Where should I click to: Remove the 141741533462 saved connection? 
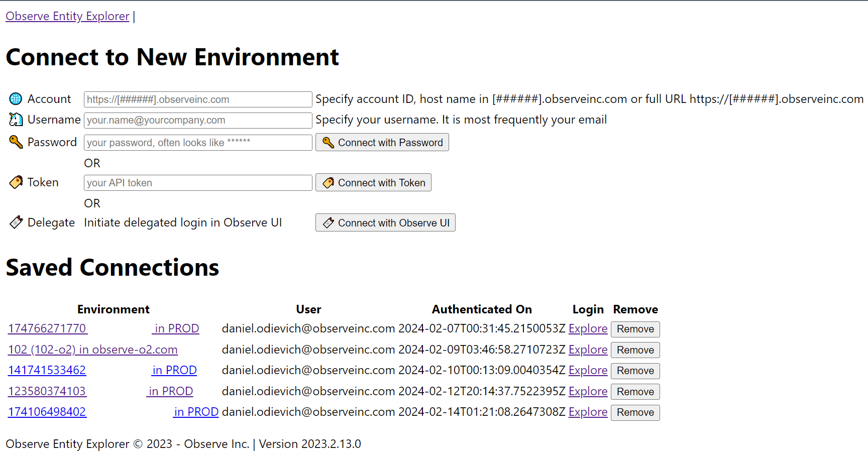tap(635, 371)
